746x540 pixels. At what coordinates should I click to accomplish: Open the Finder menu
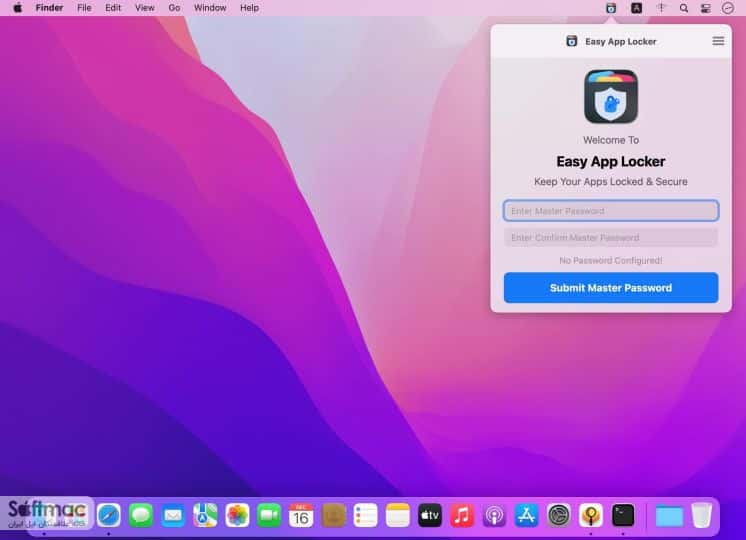49,8
